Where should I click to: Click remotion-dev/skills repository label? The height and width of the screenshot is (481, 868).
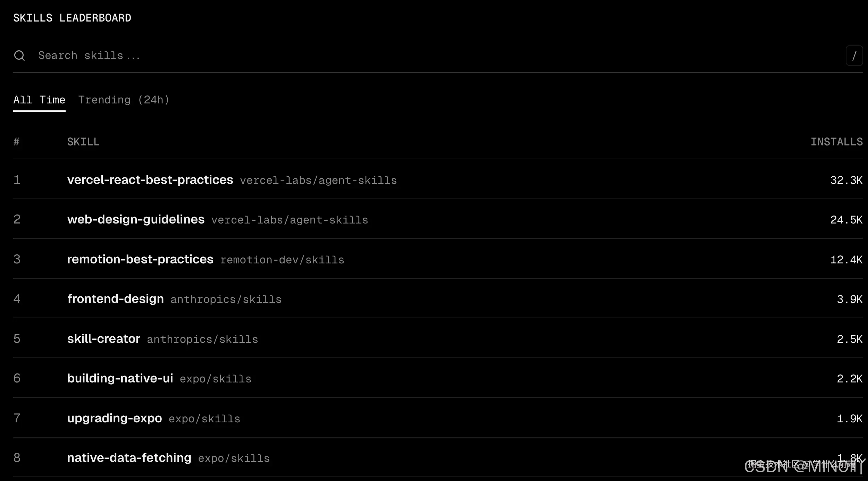[282, 260]
